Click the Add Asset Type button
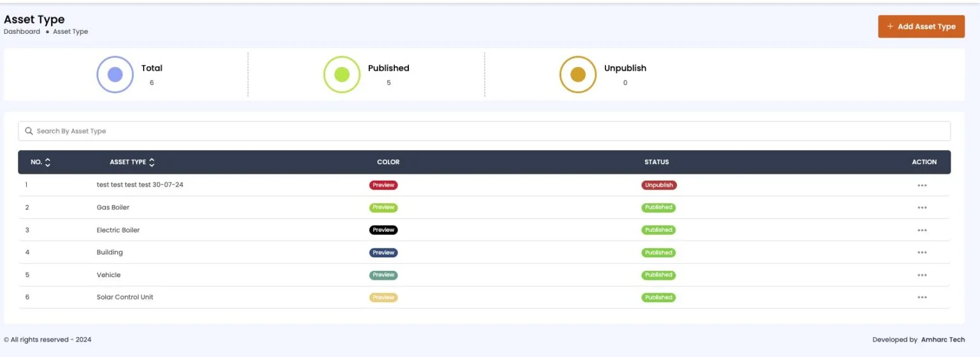Screen dimensions: 980x357 pyautogui.click(x=921, y=27)
